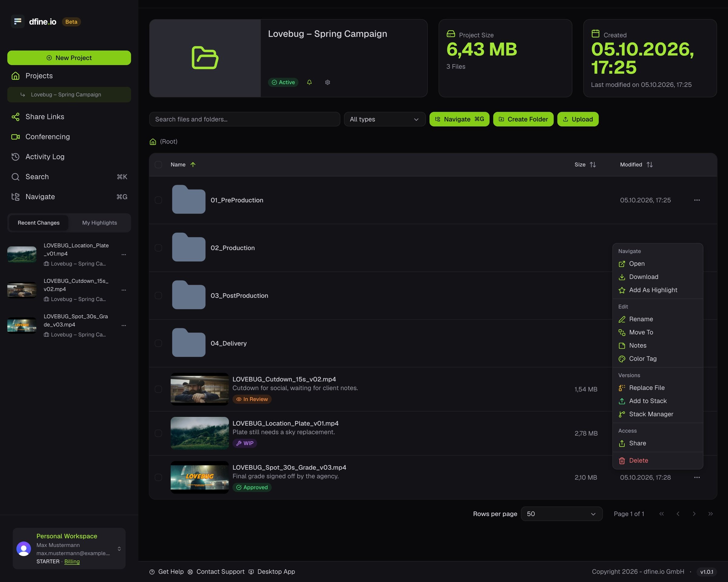Screen dimensions: 728x582
Task: Choose Download in the context menu
Action: click(x=657, y=277)
